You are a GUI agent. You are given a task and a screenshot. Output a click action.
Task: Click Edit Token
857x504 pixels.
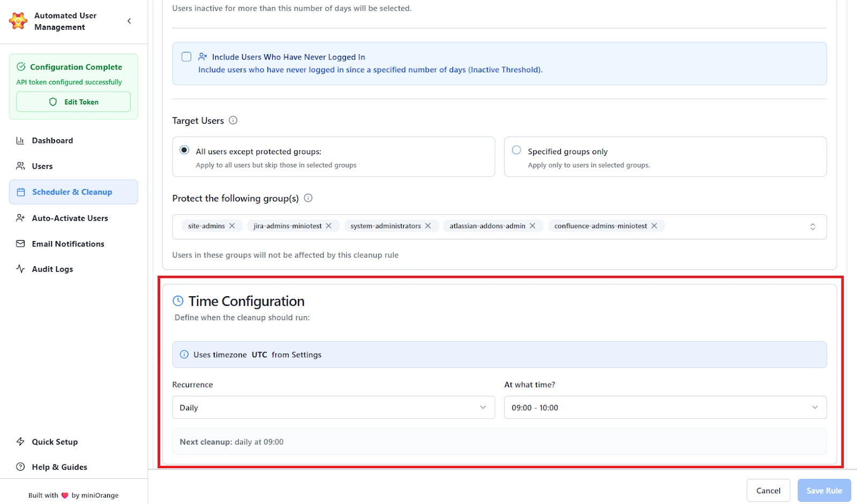tap(73, 101)
